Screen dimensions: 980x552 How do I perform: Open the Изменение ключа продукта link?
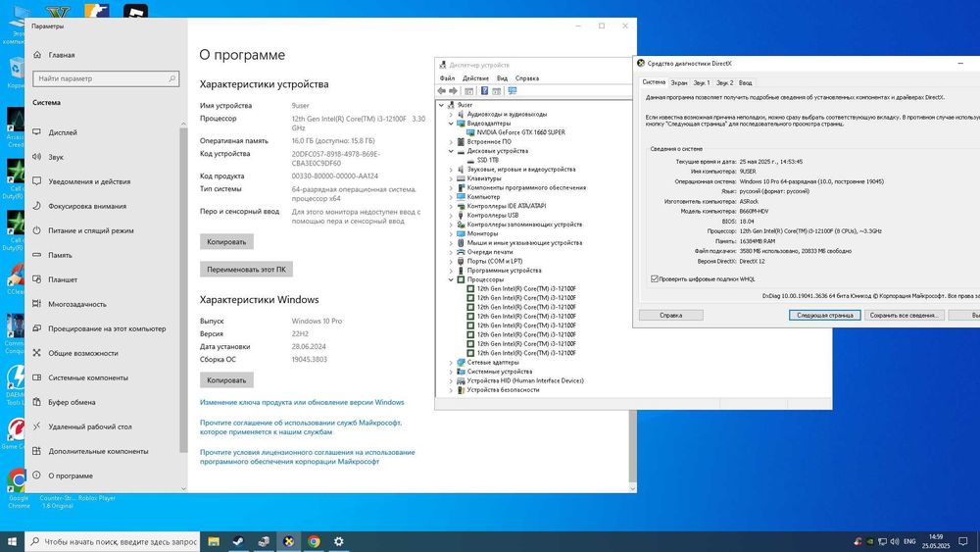302,402
